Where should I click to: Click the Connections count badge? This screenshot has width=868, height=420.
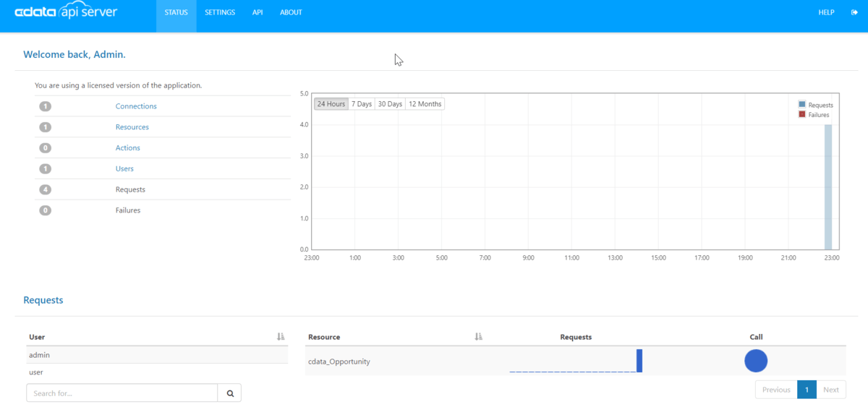pos(46,106)
